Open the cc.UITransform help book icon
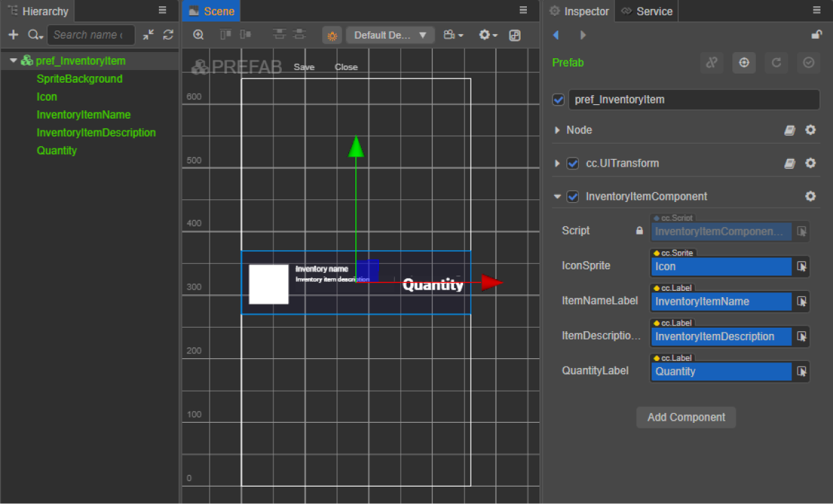This screenshot has height=504, width=833. coord(789,163)
